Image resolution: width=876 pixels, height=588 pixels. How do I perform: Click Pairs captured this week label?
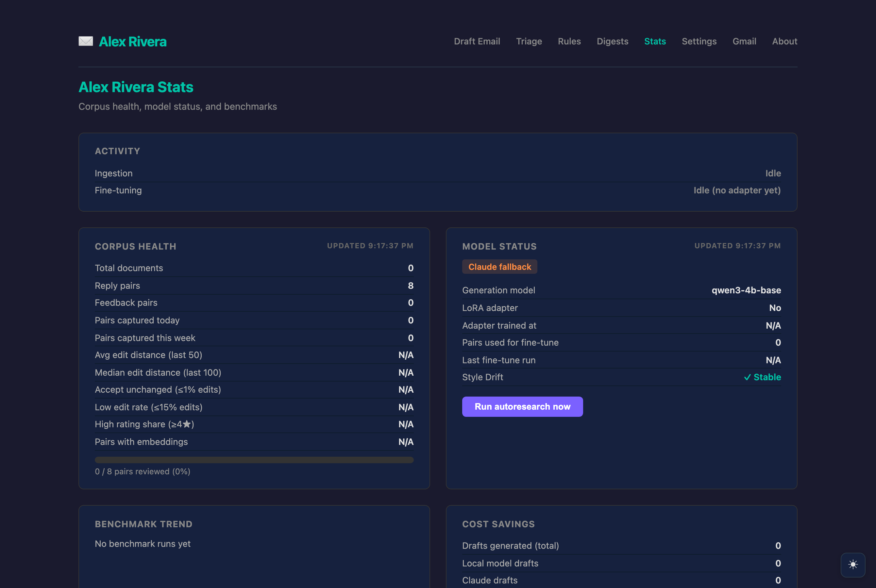(x=145, y=338)
